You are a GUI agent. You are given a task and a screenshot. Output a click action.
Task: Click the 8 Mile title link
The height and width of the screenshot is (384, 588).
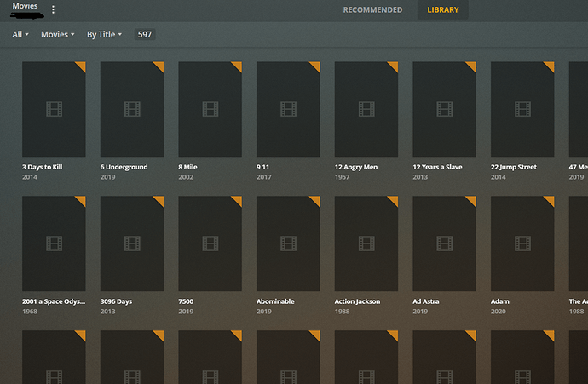(x=187, y=167)
